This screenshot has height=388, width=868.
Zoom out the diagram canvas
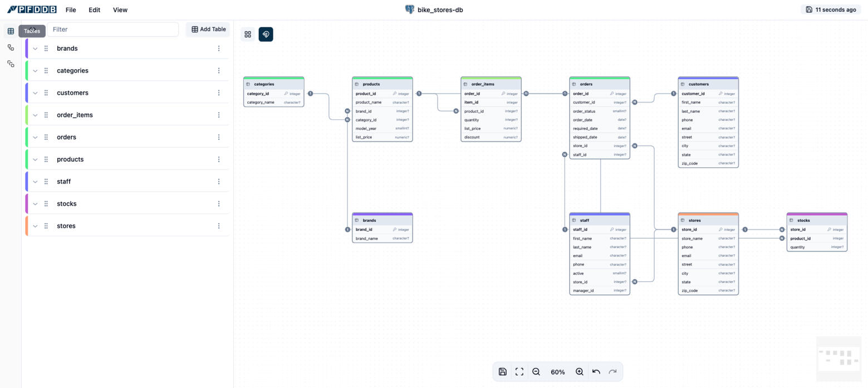click(x=536, y=372)
